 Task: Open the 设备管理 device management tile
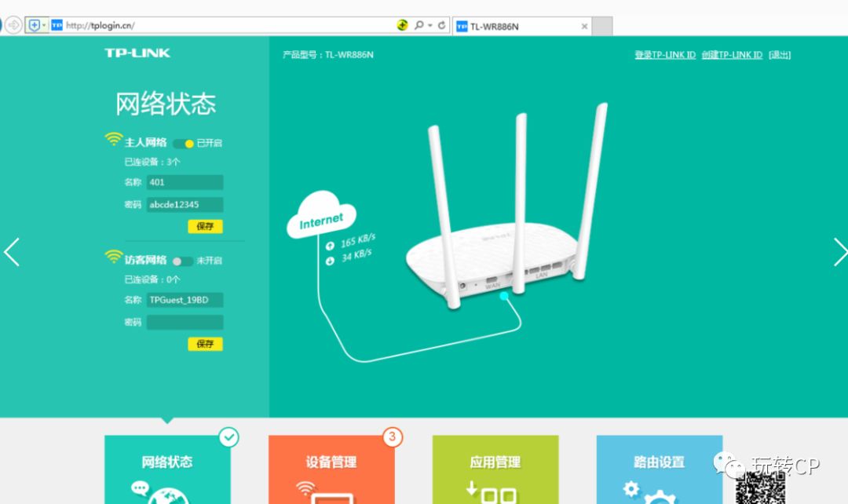click(x=331, y=469)
